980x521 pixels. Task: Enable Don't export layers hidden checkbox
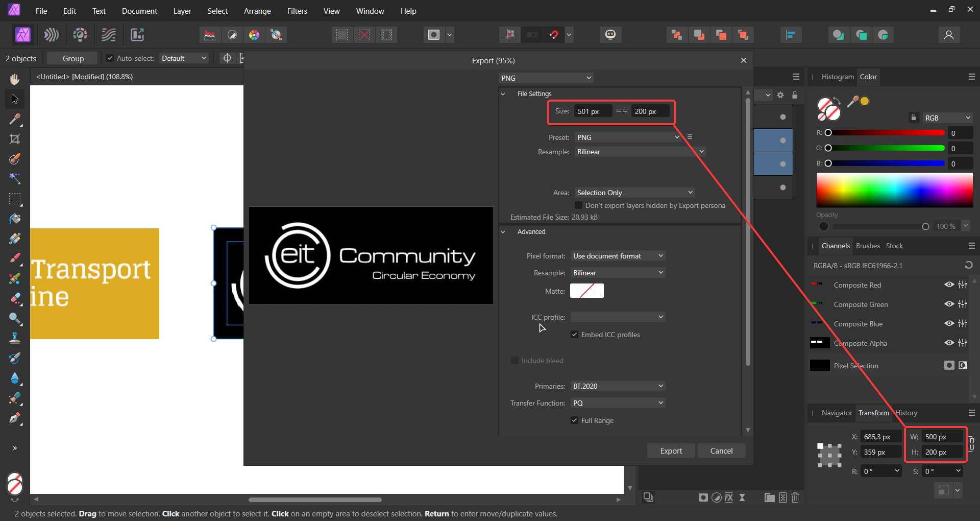(578, 205)
